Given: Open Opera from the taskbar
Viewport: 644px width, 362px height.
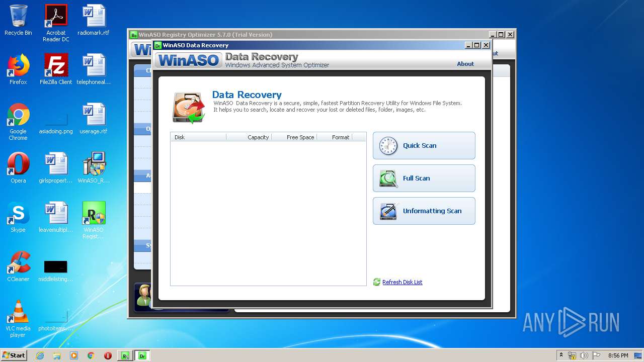Looking at the screenshot, I should [x=108, y=355].
